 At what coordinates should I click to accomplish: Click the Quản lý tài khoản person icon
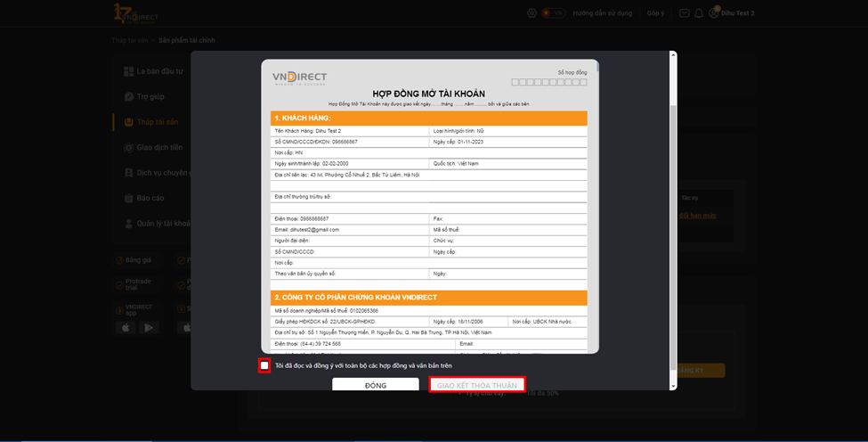coord(128,223)
